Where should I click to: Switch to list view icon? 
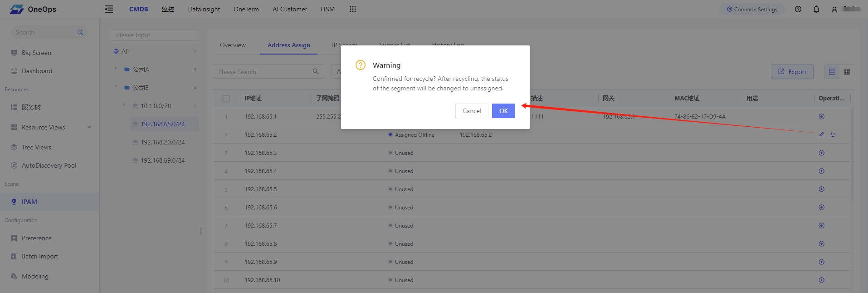832,72
